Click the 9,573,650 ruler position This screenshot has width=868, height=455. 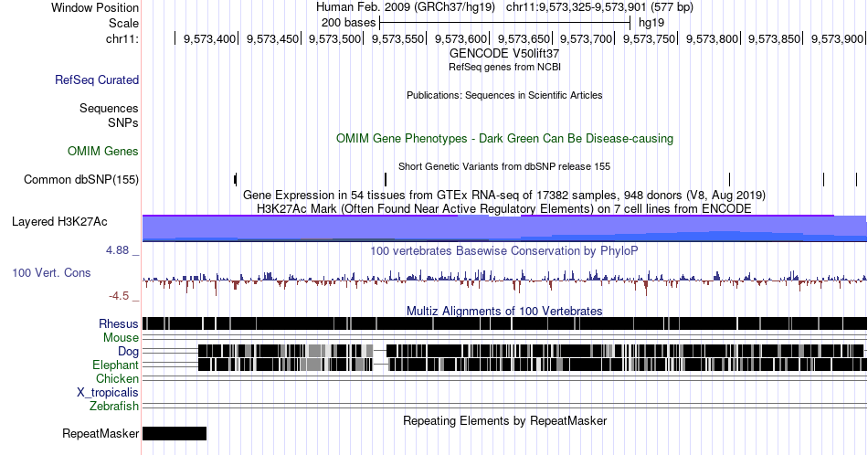click(x=524, y=38)
